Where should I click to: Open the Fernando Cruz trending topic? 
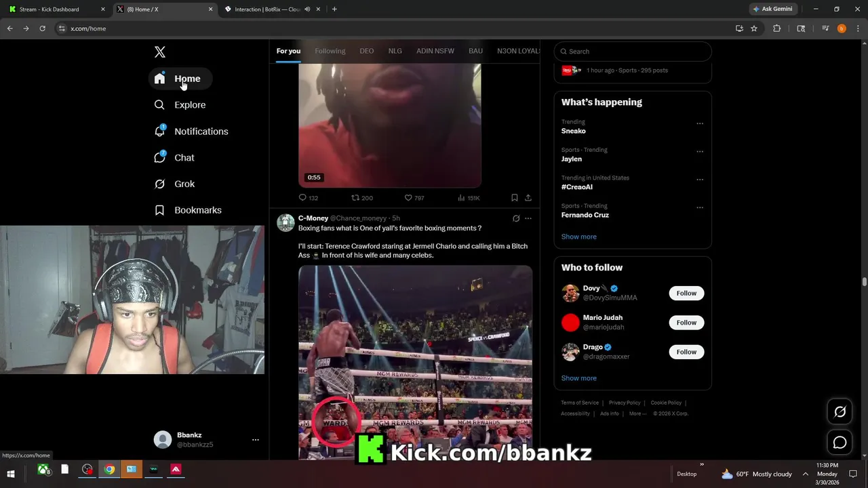coord(633,211)
